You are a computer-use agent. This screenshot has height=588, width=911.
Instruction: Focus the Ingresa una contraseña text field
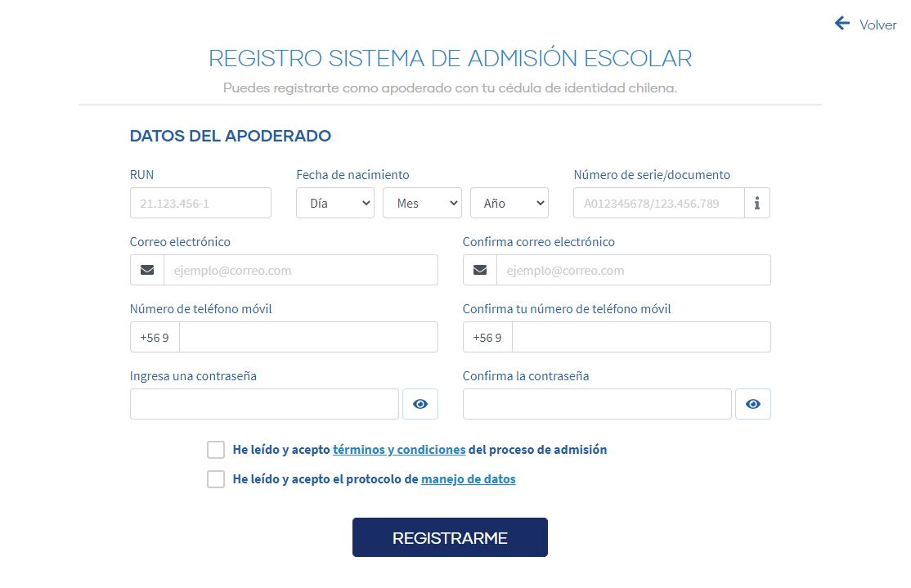pos(264,404)
